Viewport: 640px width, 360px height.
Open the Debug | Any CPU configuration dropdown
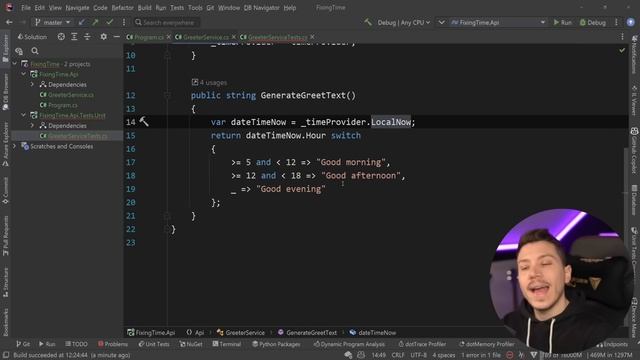(403, 22)
